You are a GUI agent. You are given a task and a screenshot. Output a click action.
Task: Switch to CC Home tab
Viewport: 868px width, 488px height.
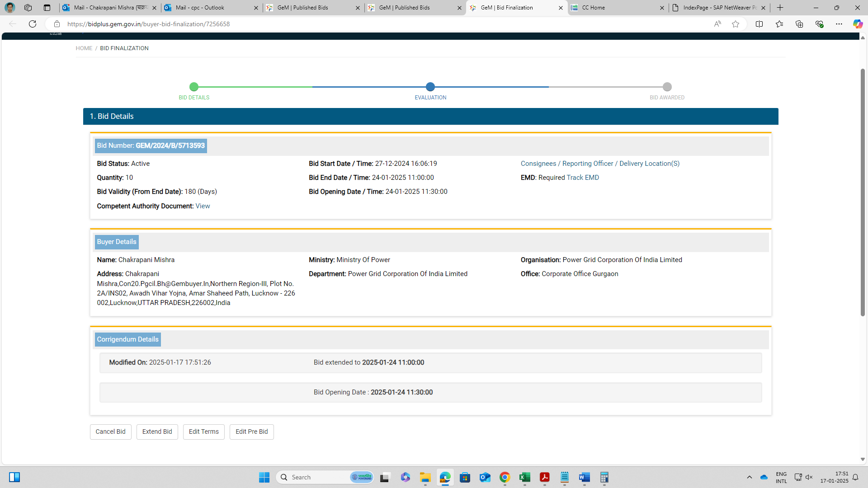(x=618, y=8)
